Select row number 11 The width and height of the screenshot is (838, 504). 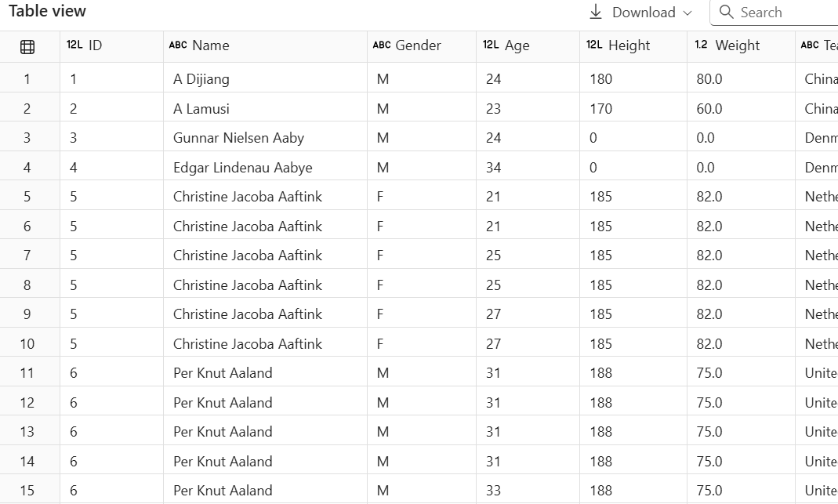click(x=27, y=373)
